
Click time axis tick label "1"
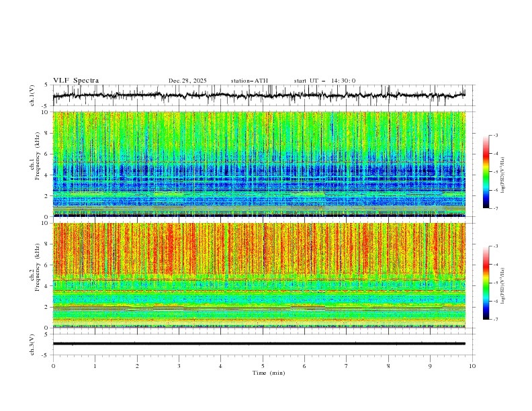point(95,366)
